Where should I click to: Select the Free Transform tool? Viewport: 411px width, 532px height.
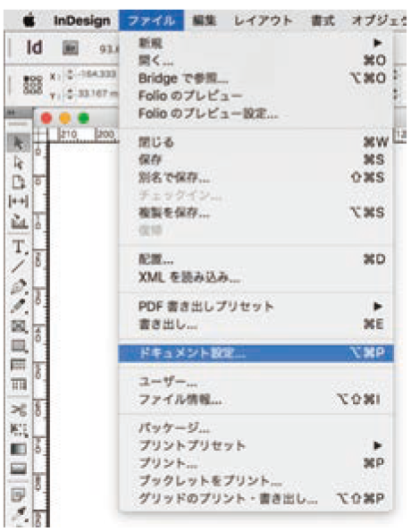19,429
